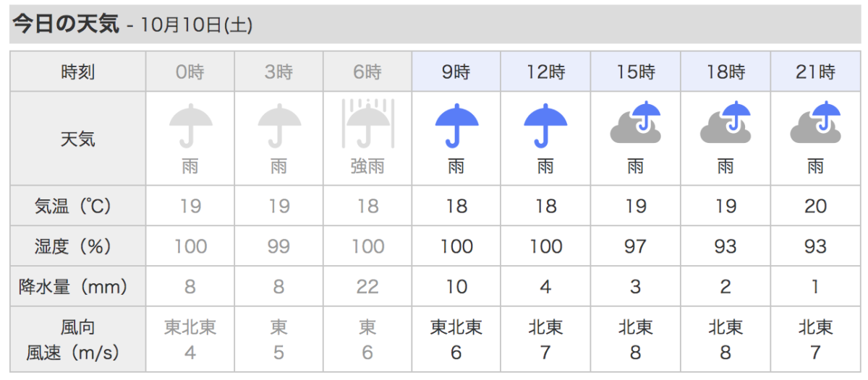Viewport: 868px width, 380px height.
Task: Click the 東北東 wind direction at 9時
Action: click(x=456, y=327)
